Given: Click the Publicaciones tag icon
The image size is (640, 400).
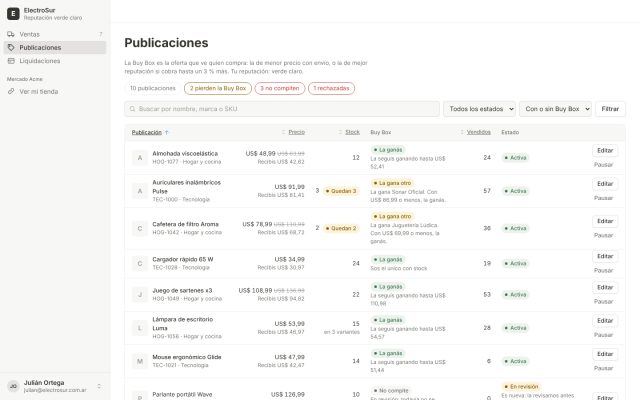Looking at the screenshot, I should tap(11, 47).
